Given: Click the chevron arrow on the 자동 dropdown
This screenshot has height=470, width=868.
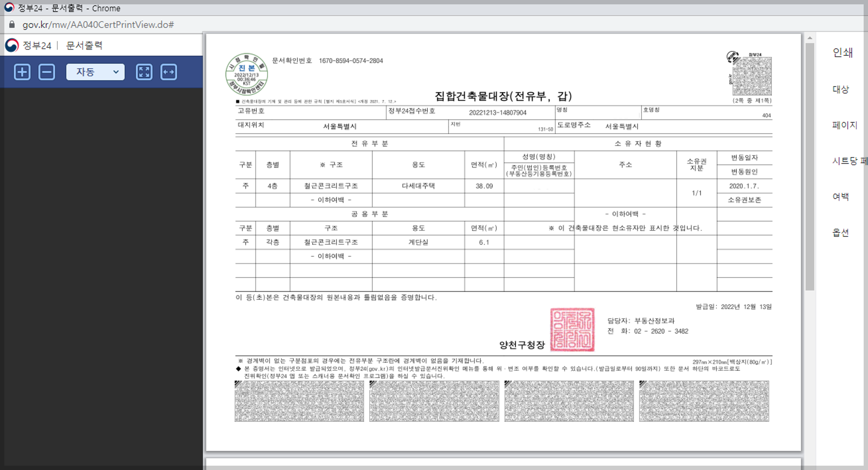Looking at the screenshot, I should [x=116, y=72].
